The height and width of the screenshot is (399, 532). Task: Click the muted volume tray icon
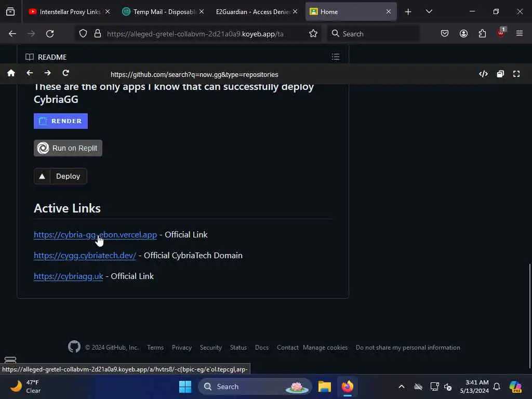click(x=448, y=387)
